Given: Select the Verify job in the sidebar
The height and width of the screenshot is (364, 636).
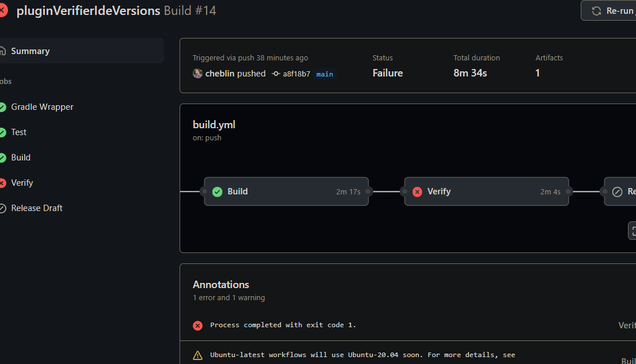Looking at the screenshot, I should (x=23, y=182).
